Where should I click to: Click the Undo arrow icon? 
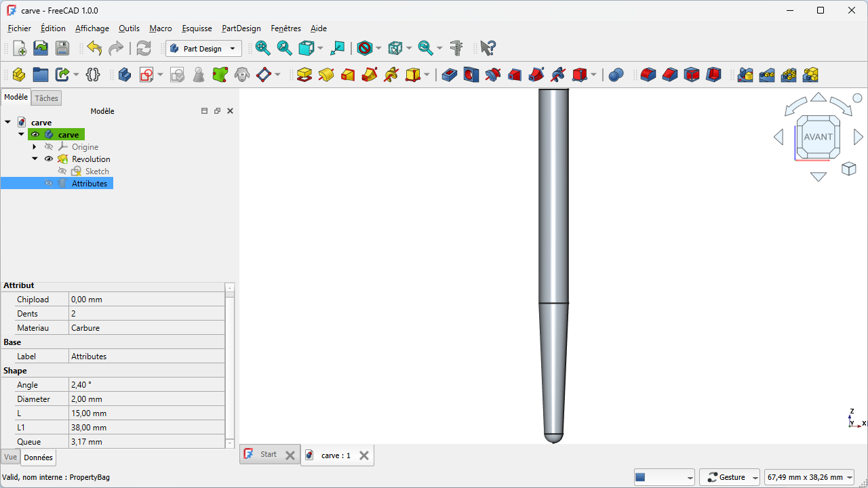[94, 48]
